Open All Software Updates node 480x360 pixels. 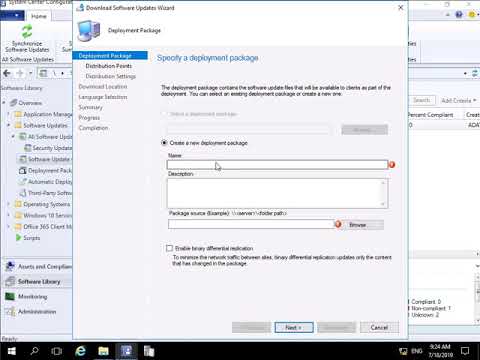click(45, 137)
